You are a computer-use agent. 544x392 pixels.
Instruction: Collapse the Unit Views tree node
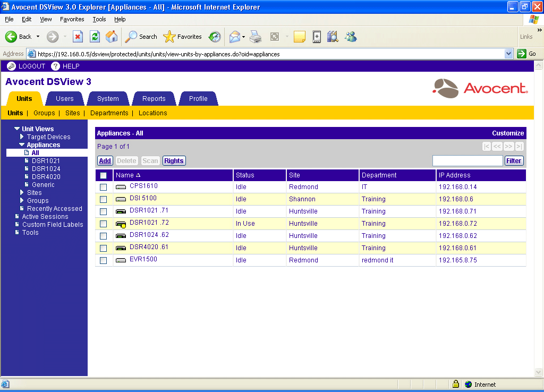coord(16,129)
